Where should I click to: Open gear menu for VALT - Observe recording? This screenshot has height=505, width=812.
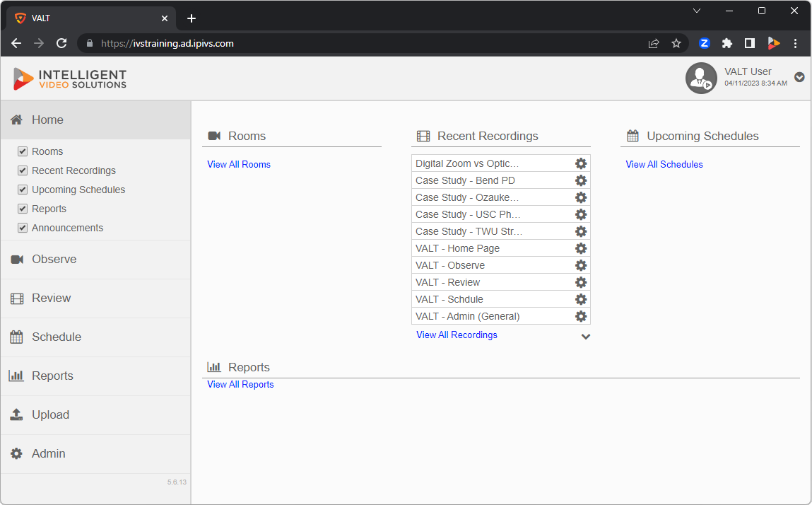click(580, 265)
